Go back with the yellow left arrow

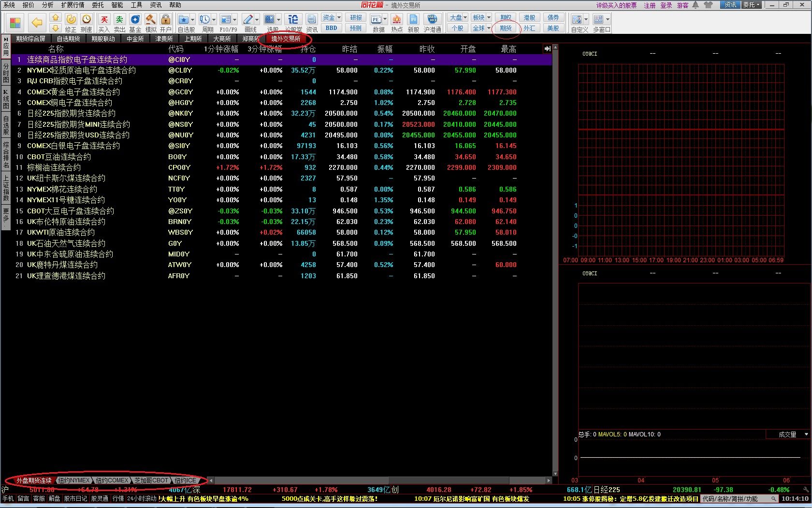[37, 23]
